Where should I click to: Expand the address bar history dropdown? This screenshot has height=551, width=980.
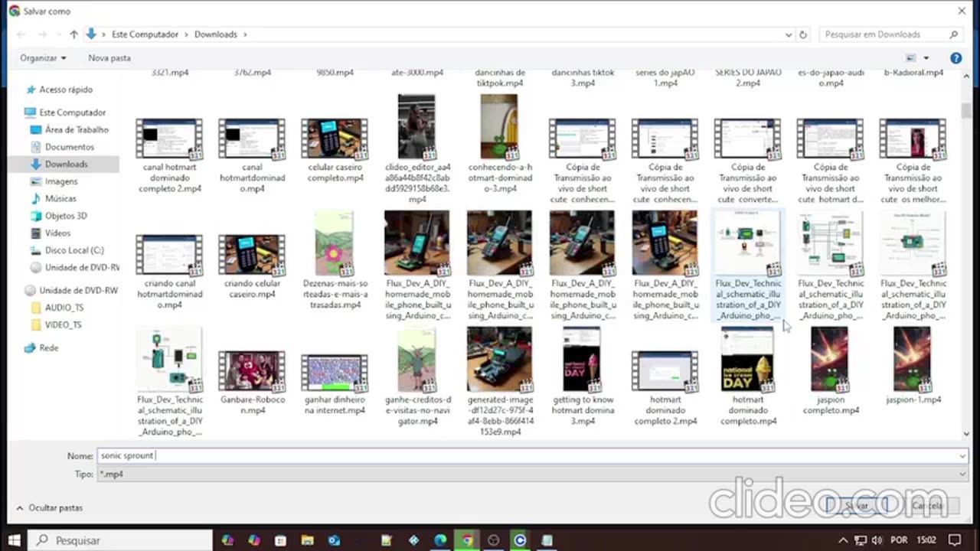pyautogui.click(x=788, y=34)
